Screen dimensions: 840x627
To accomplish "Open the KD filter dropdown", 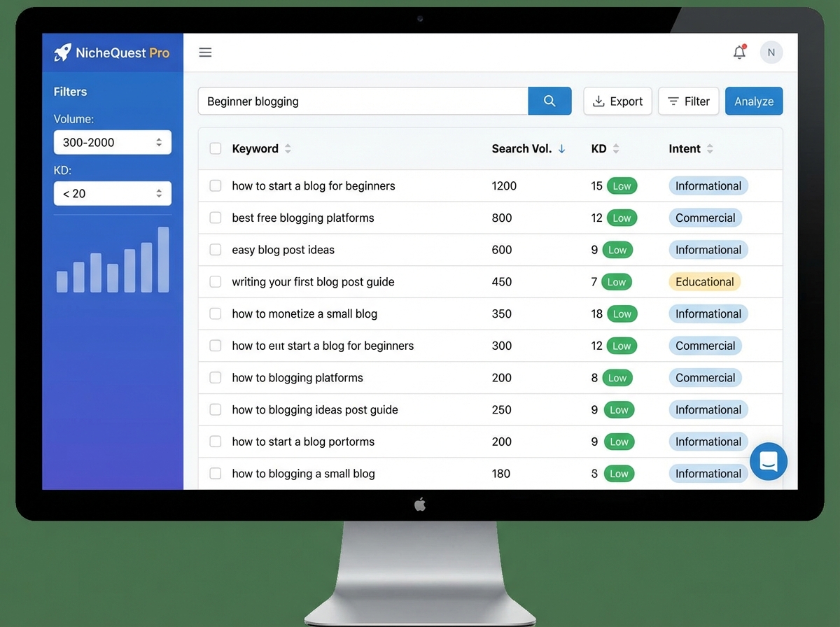I will [112, 193].
